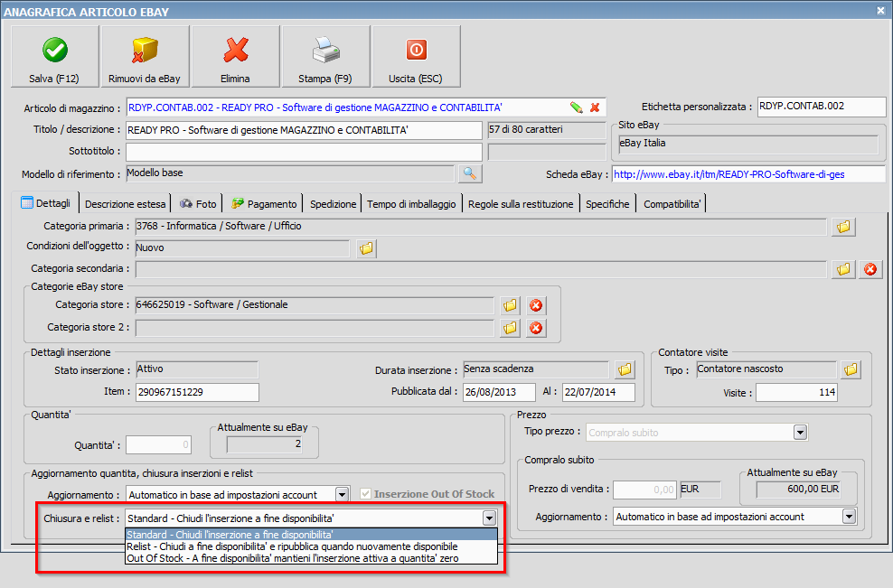This screenshot has width=893, height=588.
Task: Click the 'Contatore nascosto' type field
Action: coord(766,369)
